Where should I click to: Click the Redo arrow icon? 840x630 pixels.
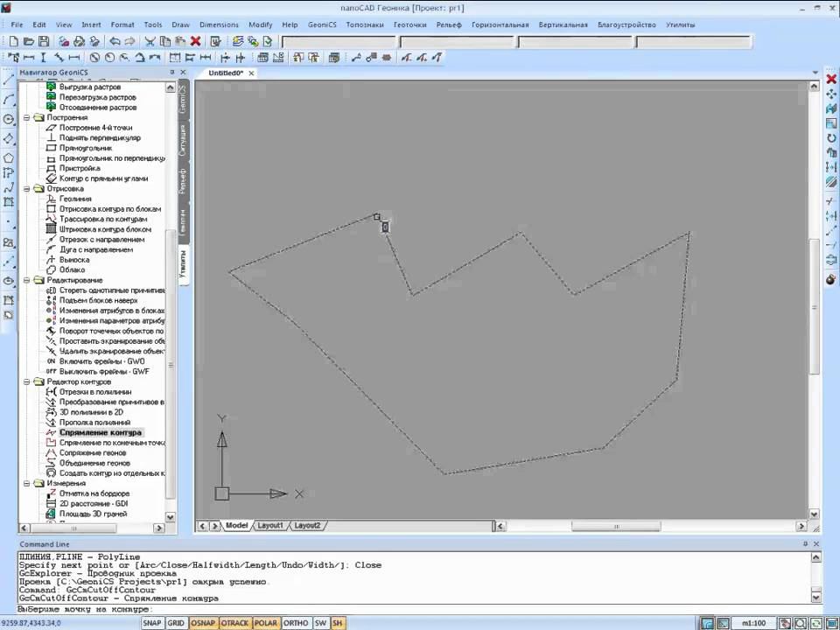tap(129, 41)
